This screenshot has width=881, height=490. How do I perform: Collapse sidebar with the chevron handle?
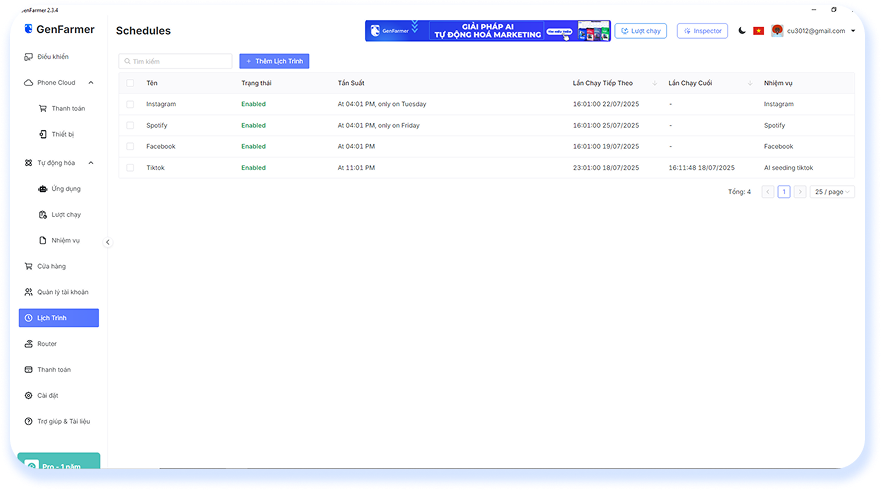click(108, 242)
